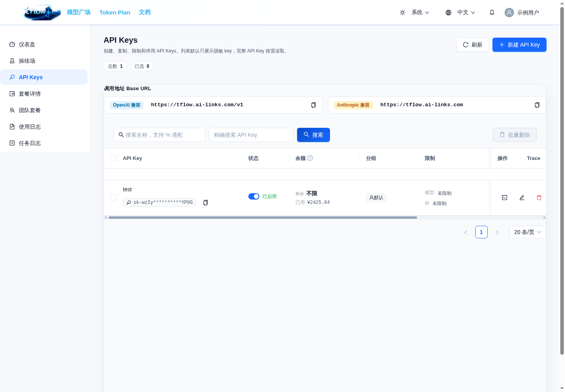The image size is (565, 392).
Task: Check the test key row checkbox
Action: point(113,198)
